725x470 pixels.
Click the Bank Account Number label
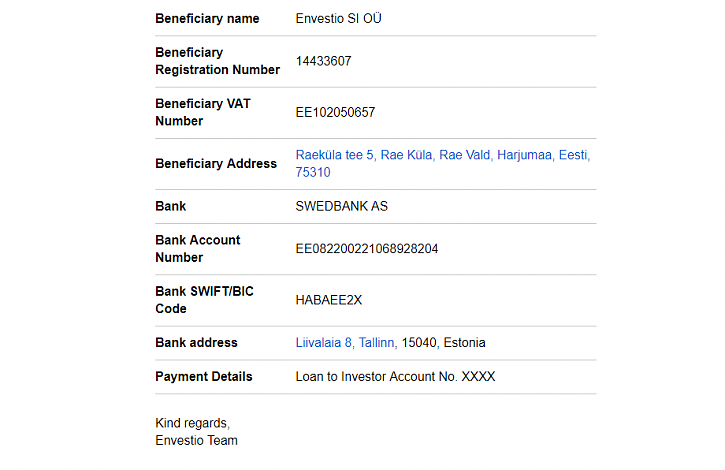coord(198,249)
